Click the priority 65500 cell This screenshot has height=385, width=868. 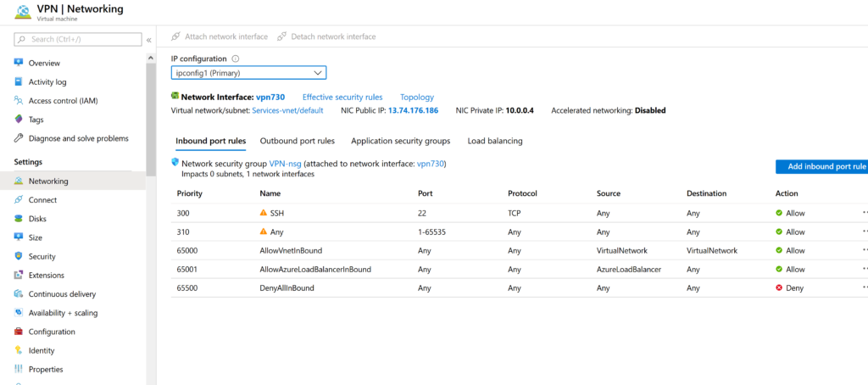click(186, 288)
